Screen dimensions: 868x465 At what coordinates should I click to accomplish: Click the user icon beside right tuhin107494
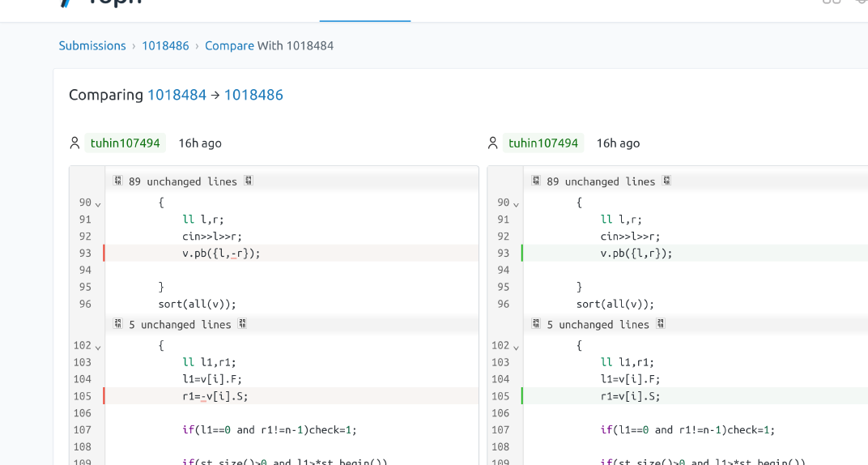[492, 143]
